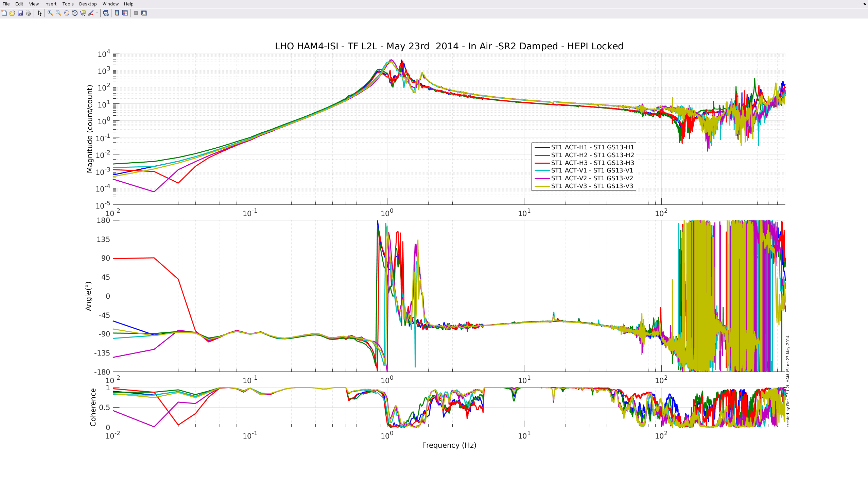Select legend entry 'ST1 ACT-H3 - ST1 GS13-H3'

(592, 163)
